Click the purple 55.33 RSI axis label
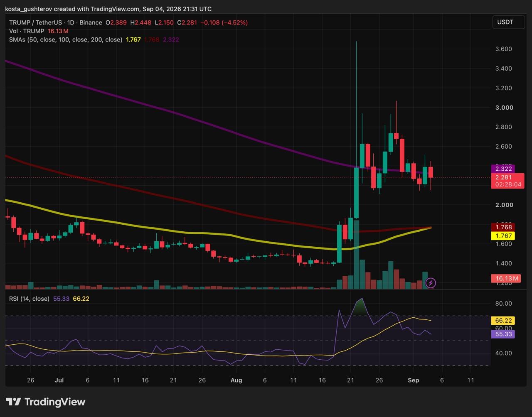This screenshot has width=532, height=417. (503, 334)
